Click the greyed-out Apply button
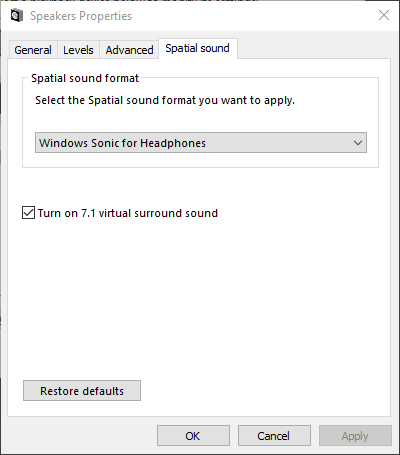The width and height of the screenshot is (400, 455). 355,436
